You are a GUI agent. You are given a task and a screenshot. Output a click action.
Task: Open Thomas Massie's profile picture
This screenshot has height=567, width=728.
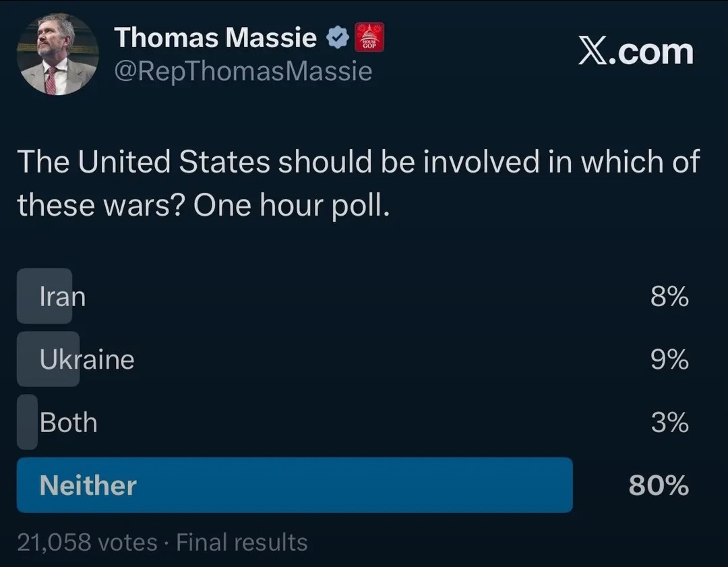57,55
